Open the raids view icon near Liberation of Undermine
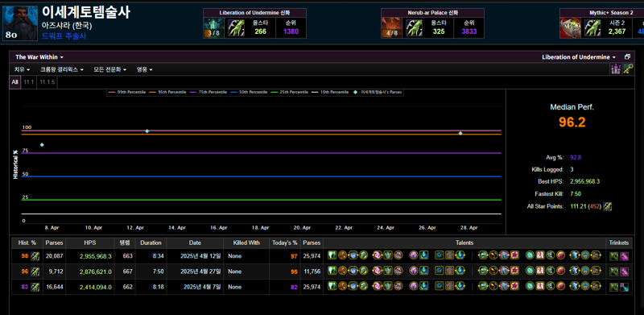This screenshot has width=644, height=315. coord(615,69)
